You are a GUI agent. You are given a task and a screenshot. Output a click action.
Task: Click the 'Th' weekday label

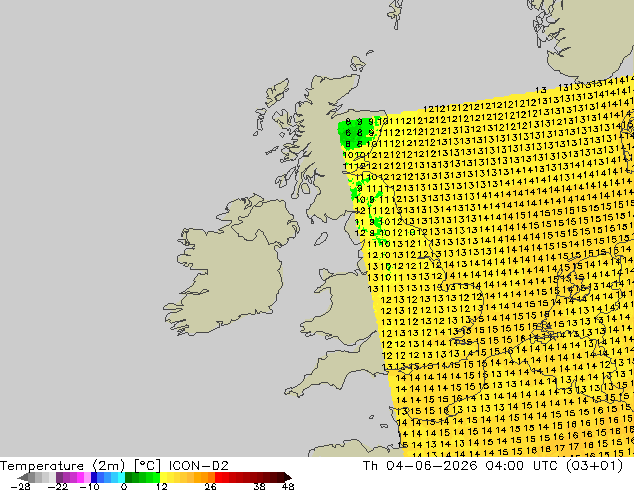(370, 466)
